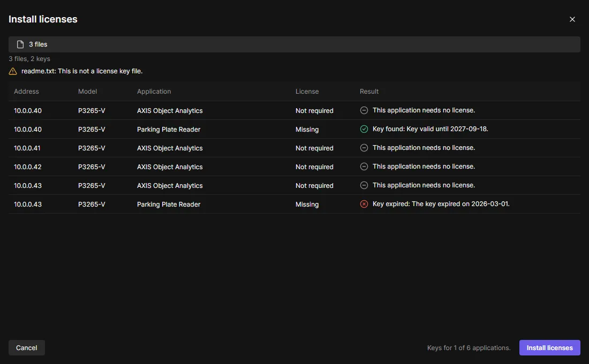Screen dimensions: 589x364
Task: Click the readme.txt not a license key message
Action: click(82, 71)
